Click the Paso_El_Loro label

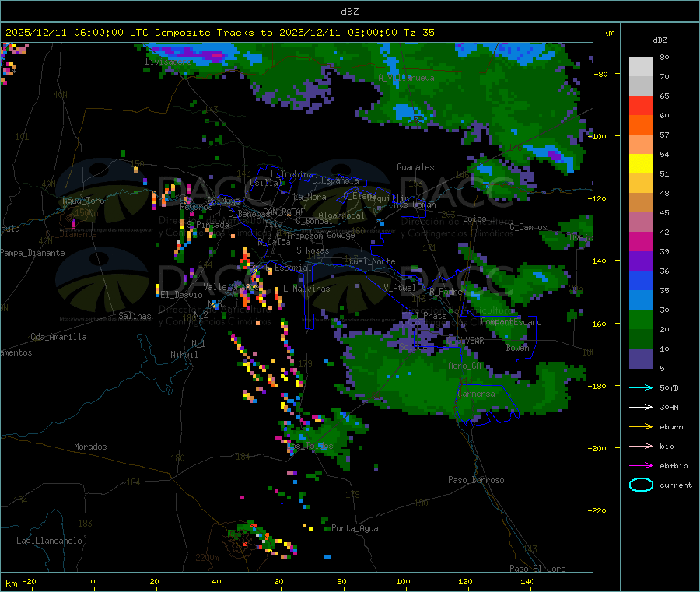[538, 569]
